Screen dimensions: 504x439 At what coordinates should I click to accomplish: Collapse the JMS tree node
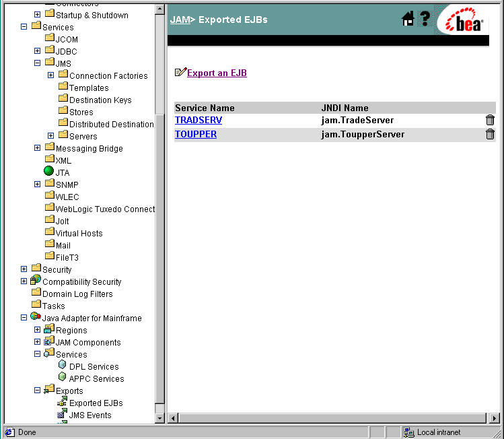coord(38,63)
